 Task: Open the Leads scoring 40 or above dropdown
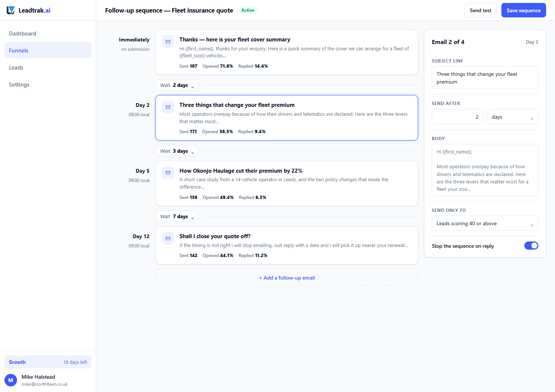(x=485, y=223)
